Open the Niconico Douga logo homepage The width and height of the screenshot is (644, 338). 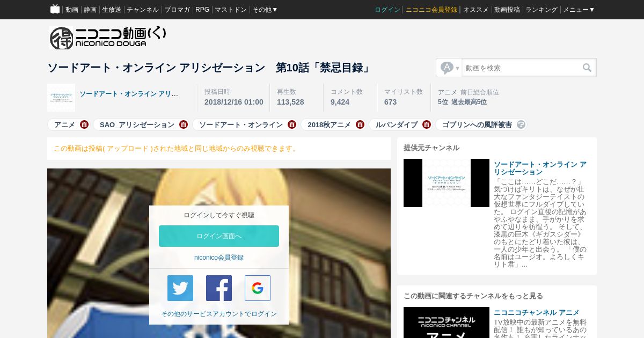(x=108, y=38)
